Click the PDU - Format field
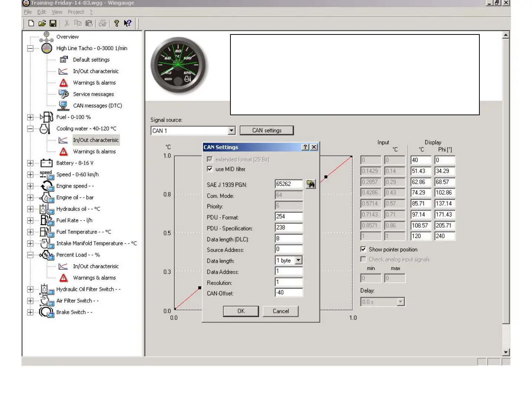Image resolution: width=532 pixels, height=398 pixels. tap(289, 216)
